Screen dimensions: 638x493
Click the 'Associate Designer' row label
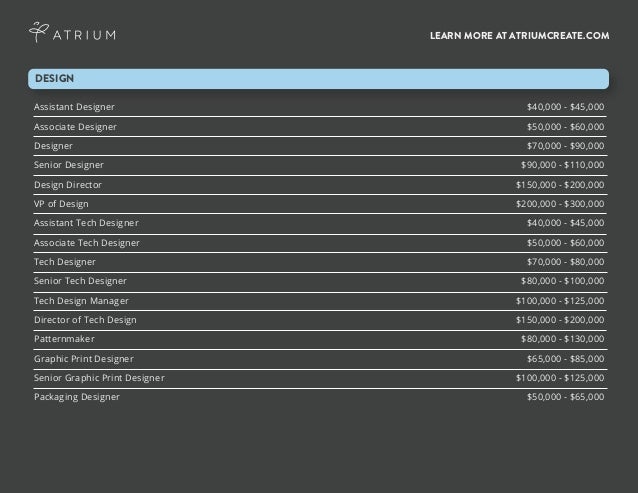tap(75, 127)
